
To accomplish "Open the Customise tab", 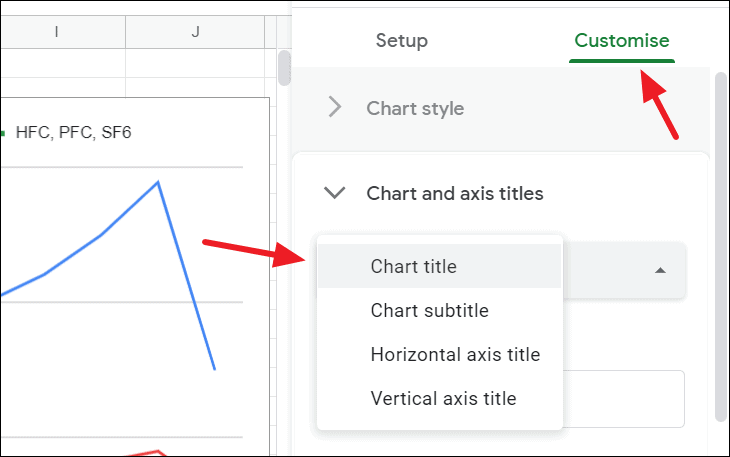I will point(621,41).
